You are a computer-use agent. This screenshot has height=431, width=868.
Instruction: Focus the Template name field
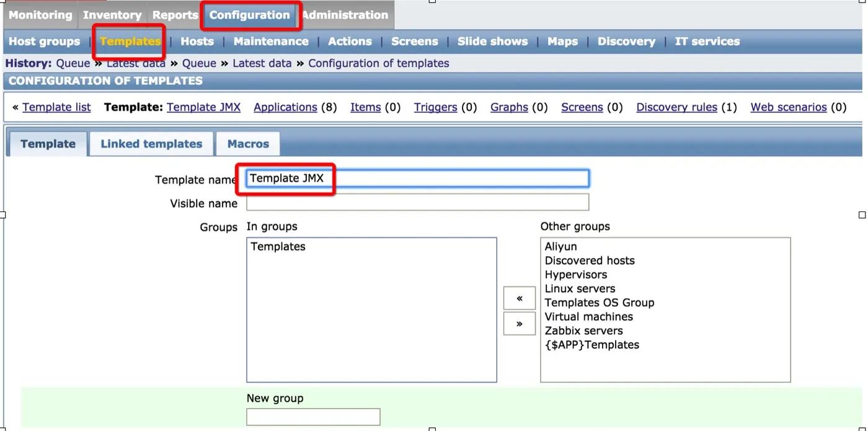(x=417, y=179)
